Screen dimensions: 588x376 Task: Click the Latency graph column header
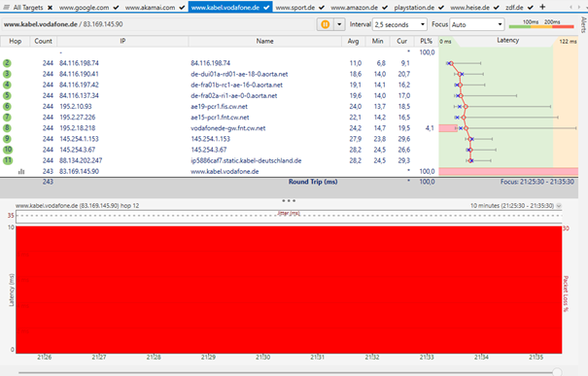click(x=507, y=41)
